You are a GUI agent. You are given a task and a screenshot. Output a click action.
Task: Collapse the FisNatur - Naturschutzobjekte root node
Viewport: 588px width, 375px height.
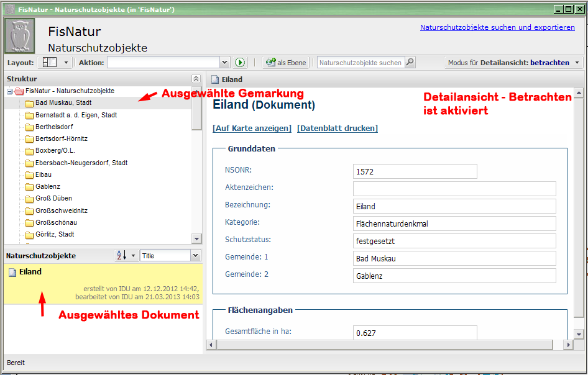click(9, 91)
